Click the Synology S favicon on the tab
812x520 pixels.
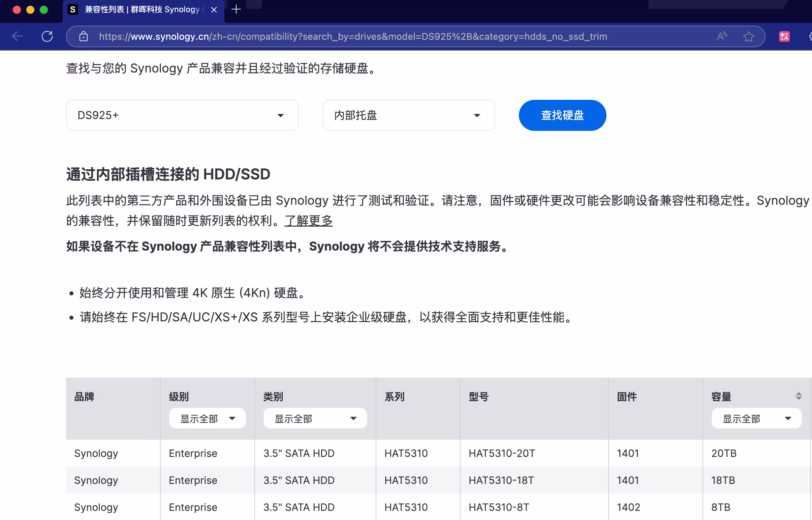coord(72,9)
